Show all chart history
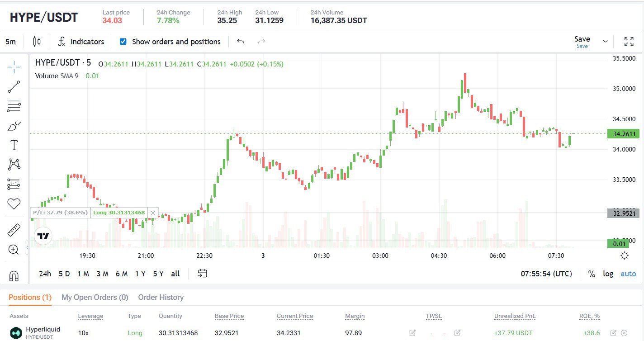 pyautogui.click(x=175, y=274)
